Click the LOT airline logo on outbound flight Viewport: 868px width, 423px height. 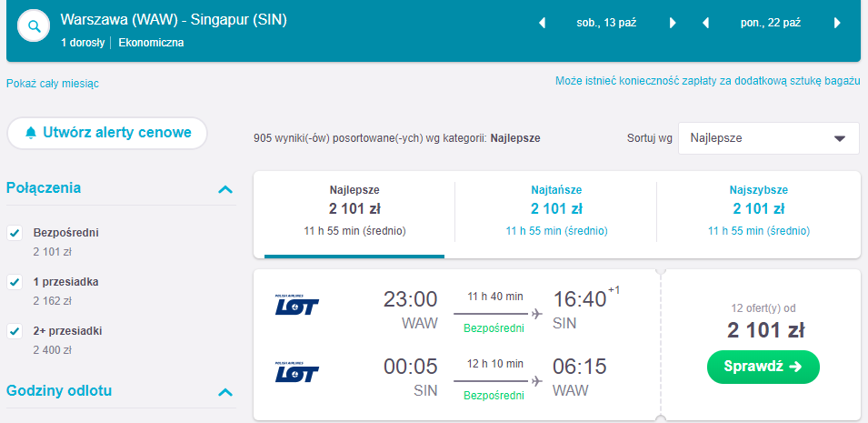(296, 306)
